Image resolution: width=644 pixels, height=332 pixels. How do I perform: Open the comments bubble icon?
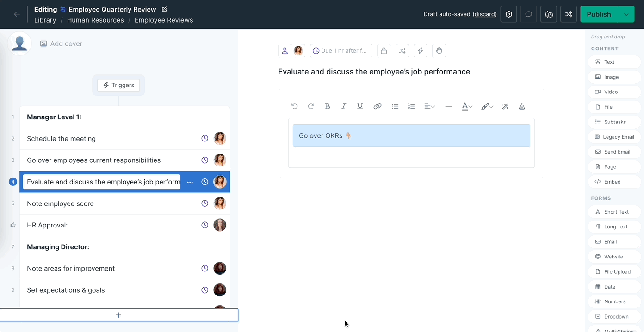[x=529, y=14]
